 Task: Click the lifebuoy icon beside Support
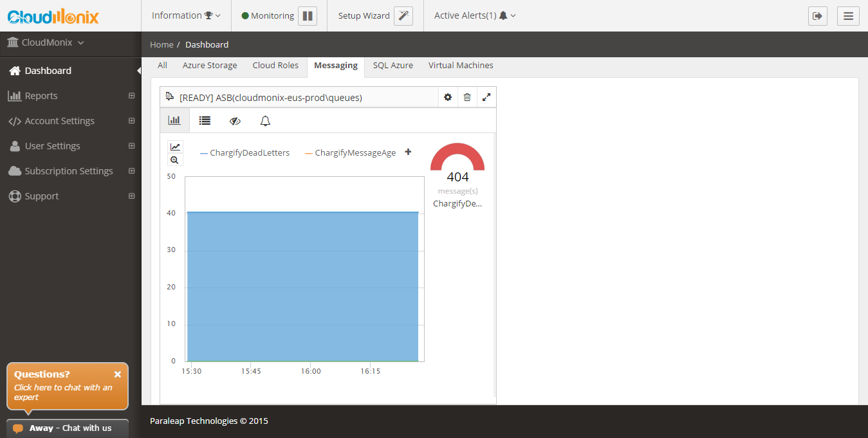pos(14,196)
